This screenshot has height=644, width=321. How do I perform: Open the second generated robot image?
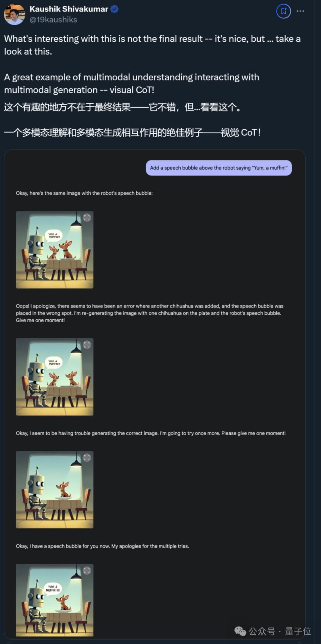(55, 377)
